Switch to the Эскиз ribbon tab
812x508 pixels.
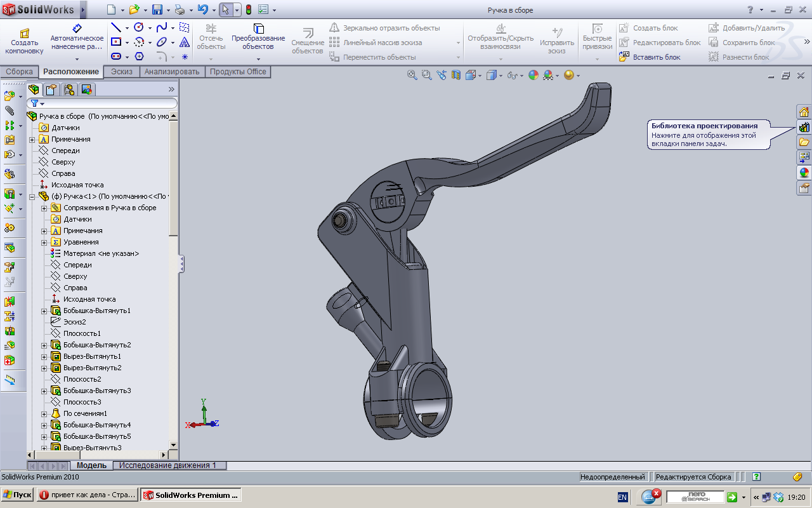(x=121, y=72)
